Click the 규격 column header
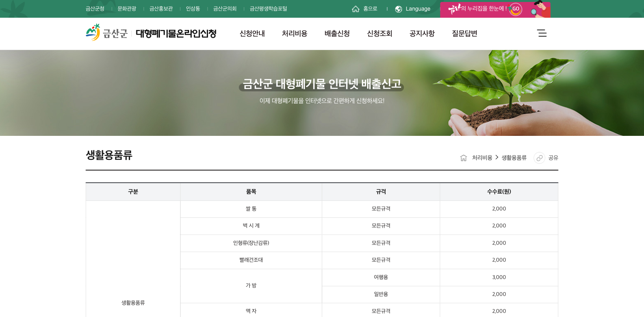This screenshot has height=317, width=644. pos(381,192)
